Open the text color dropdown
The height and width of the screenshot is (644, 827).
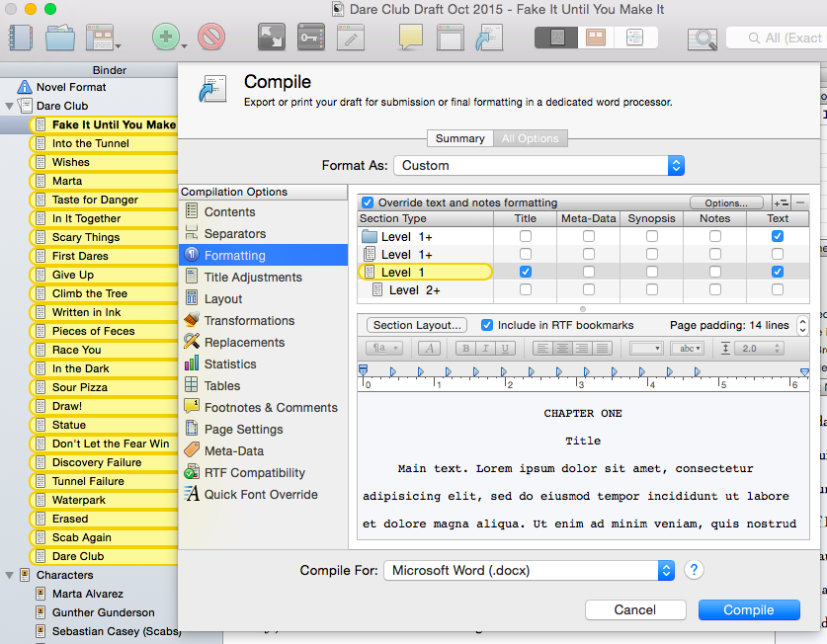646,348
